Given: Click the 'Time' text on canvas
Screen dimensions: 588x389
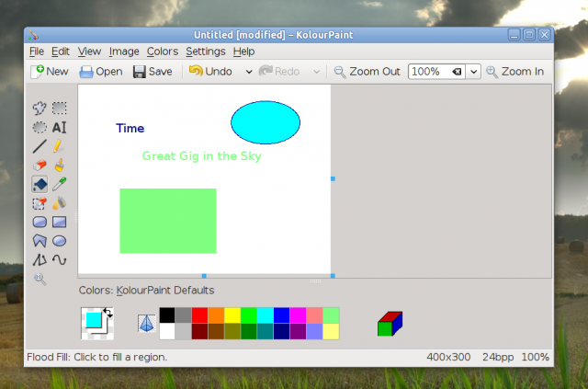Looking at the screenshot, I should pyautogui.click(x=130, y=129).
